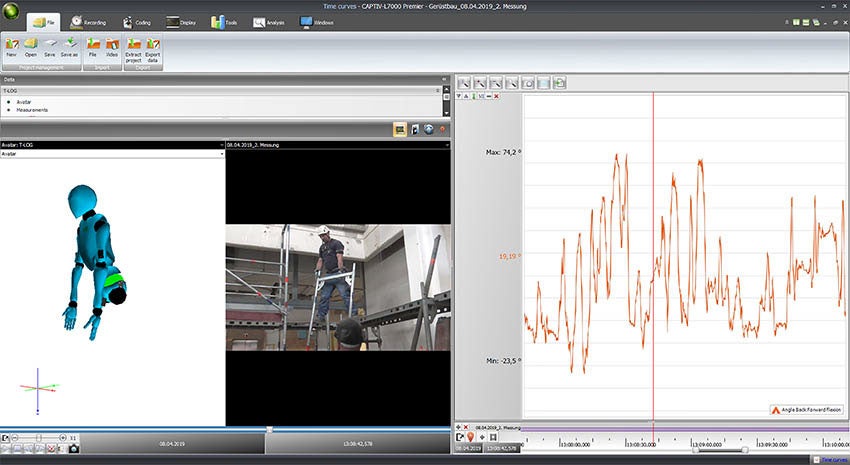Click the 13:08:42,578 time display button
Viewport: 850px width, 465px height.
[x=358, y=444]
